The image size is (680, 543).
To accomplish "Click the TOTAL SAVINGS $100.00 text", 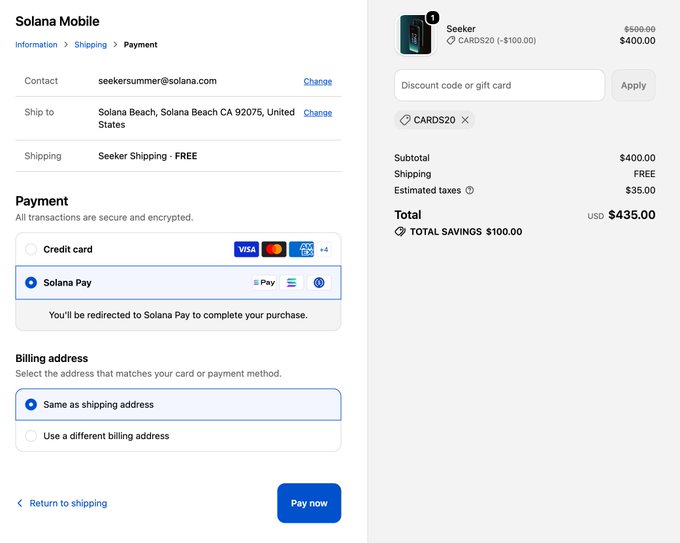I will 466,232.
